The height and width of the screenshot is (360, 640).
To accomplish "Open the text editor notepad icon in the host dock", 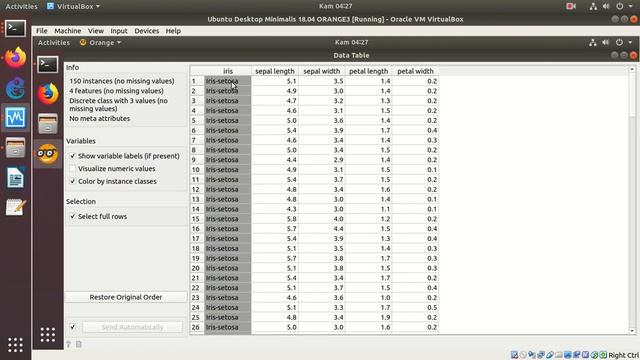I will 15,207.
